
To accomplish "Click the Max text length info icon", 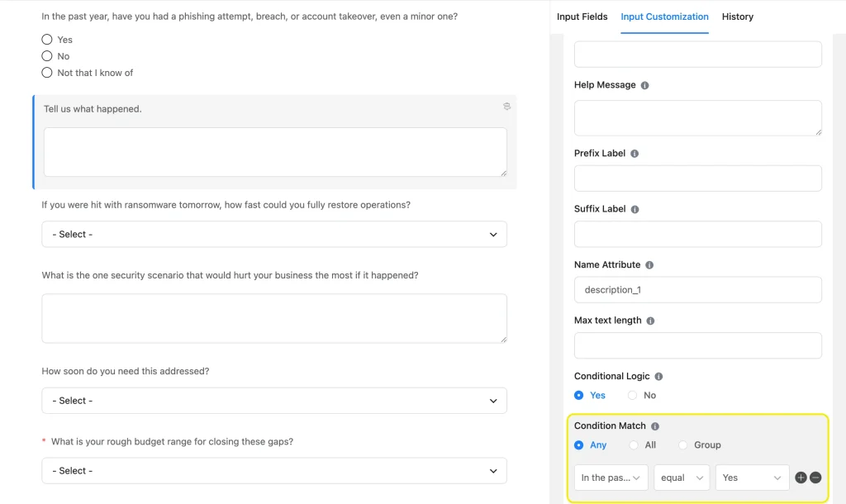I will tap(651, 321).
